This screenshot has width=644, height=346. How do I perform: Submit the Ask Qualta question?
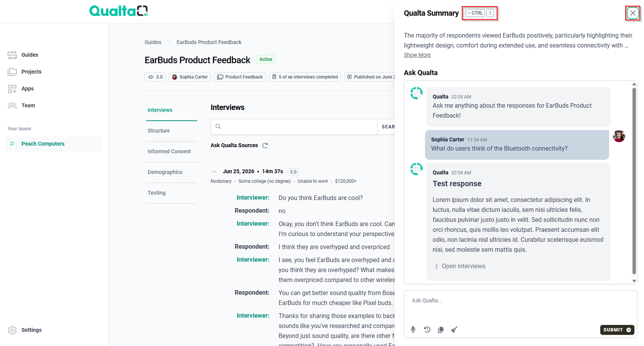coord(617,330)
